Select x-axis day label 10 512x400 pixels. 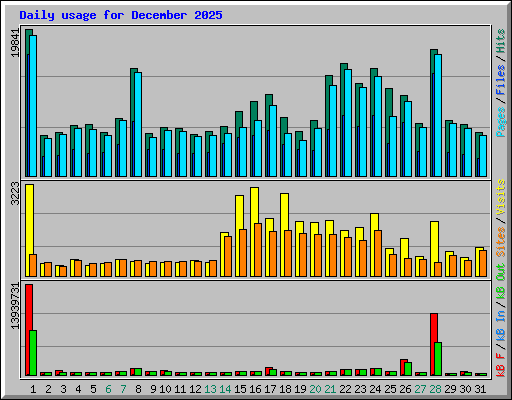[x=165, y=389]
